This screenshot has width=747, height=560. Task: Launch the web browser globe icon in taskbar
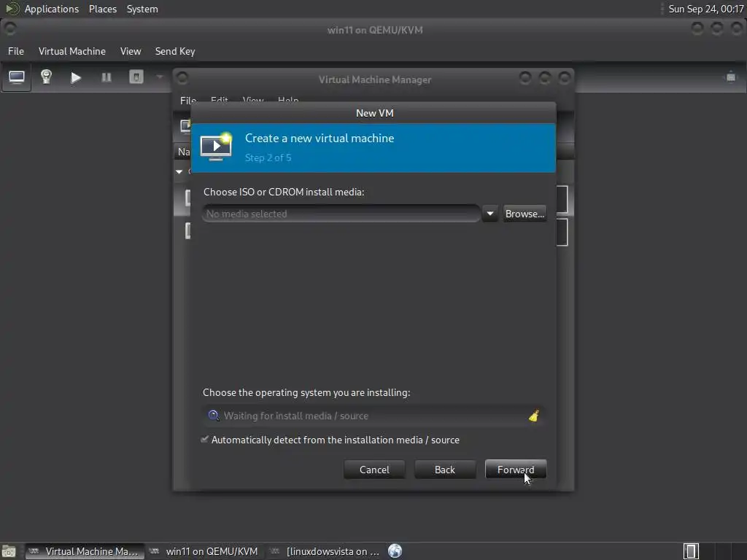(x=395, y=551)
